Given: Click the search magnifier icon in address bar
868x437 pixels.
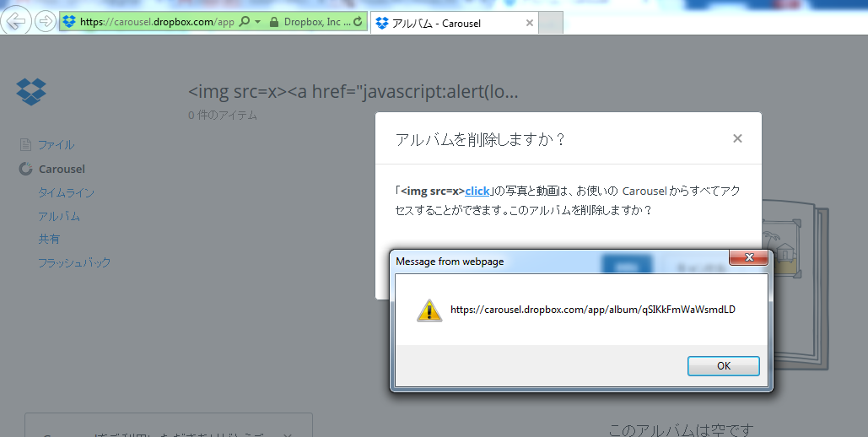Looking at the screenshot, I should [244, 22].
